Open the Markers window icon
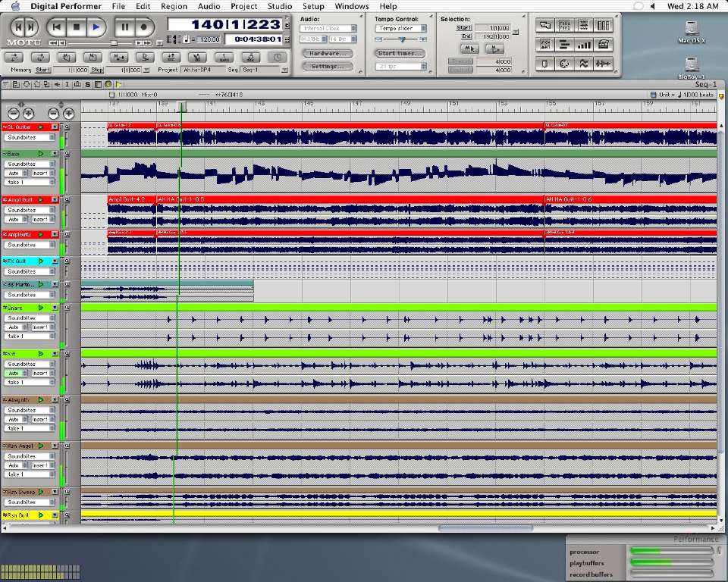 coord(545,64)
